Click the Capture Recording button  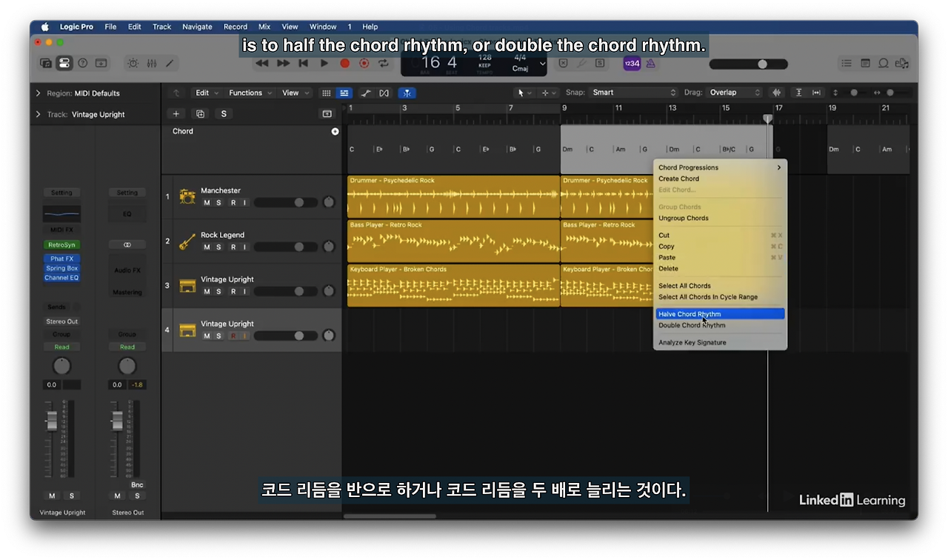click(x=364, y=64)
